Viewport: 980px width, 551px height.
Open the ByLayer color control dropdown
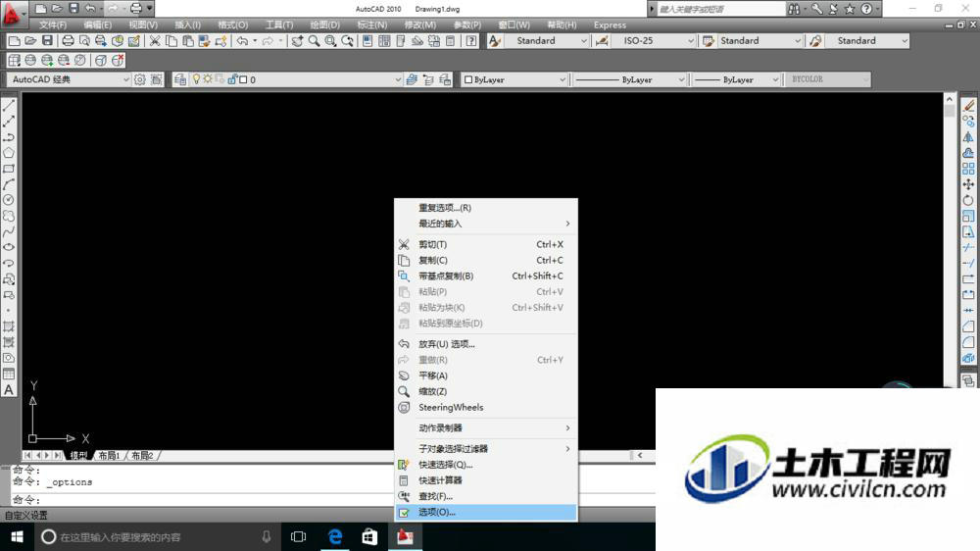514,80
